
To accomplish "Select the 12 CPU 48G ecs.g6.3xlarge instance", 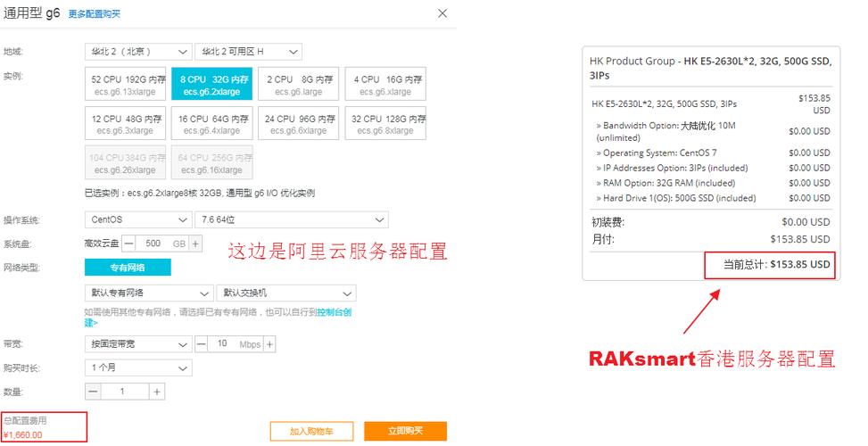I will (125, 123).
